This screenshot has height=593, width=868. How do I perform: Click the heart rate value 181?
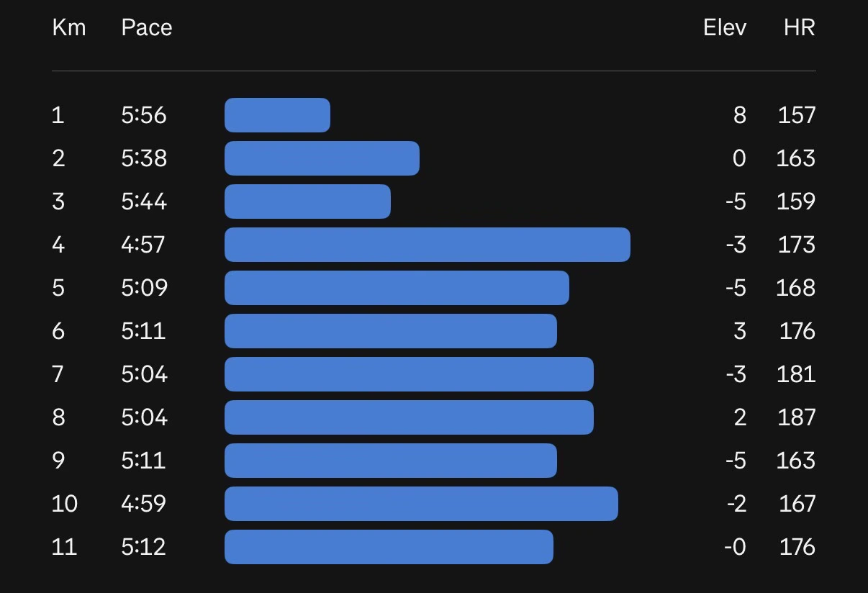(x=796, y=374)
